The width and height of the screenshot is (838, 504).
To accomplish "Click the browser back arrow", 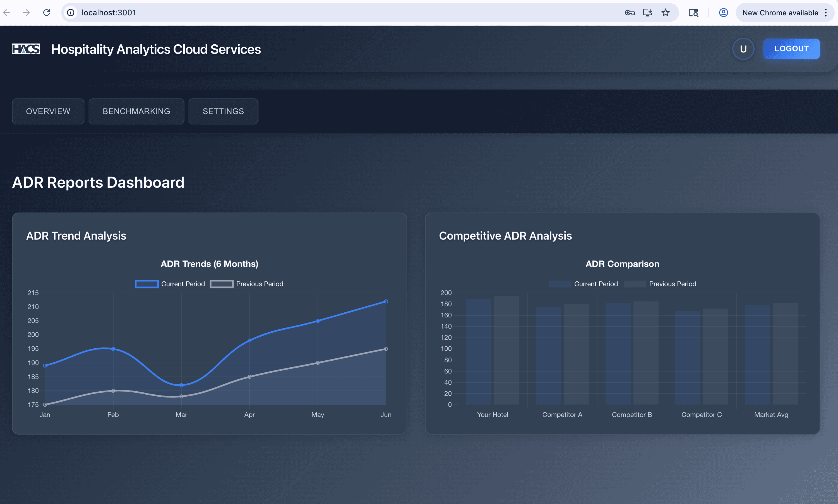I will (x=7, y=13).
